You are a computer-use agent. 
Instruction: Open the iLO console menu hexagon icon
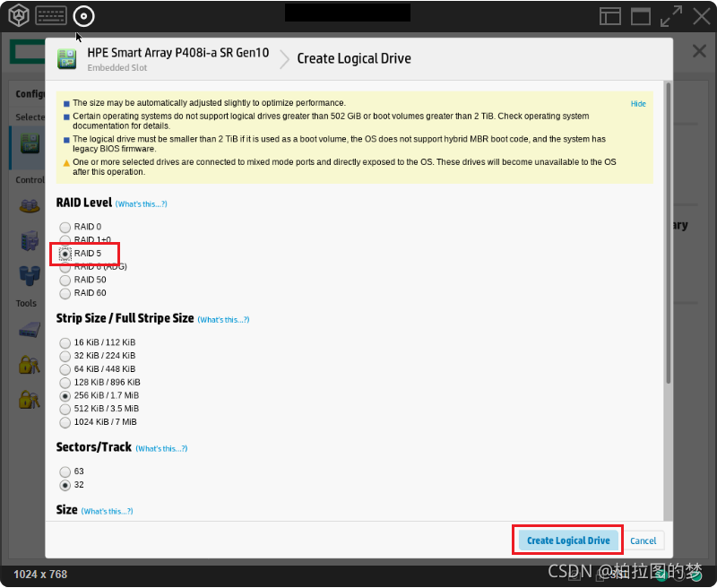pos(19,15)
